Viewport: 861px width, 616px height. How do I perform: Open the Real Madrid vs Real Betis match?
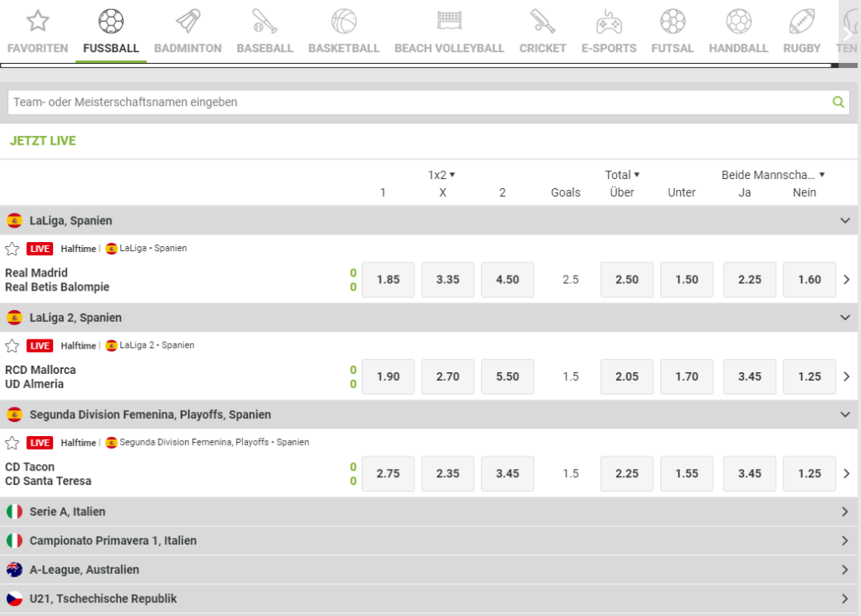(57, 280)
